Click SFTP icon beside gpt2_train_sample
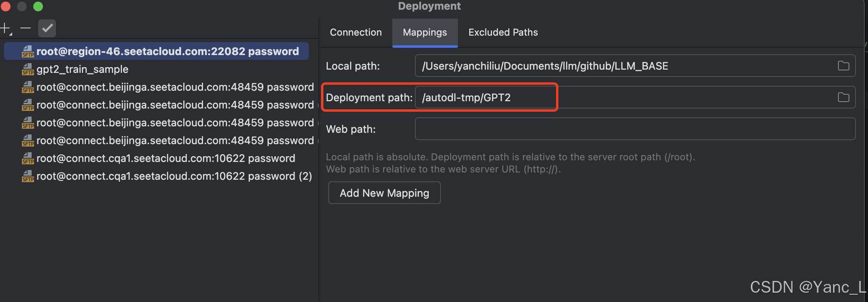 pos(28,70)
